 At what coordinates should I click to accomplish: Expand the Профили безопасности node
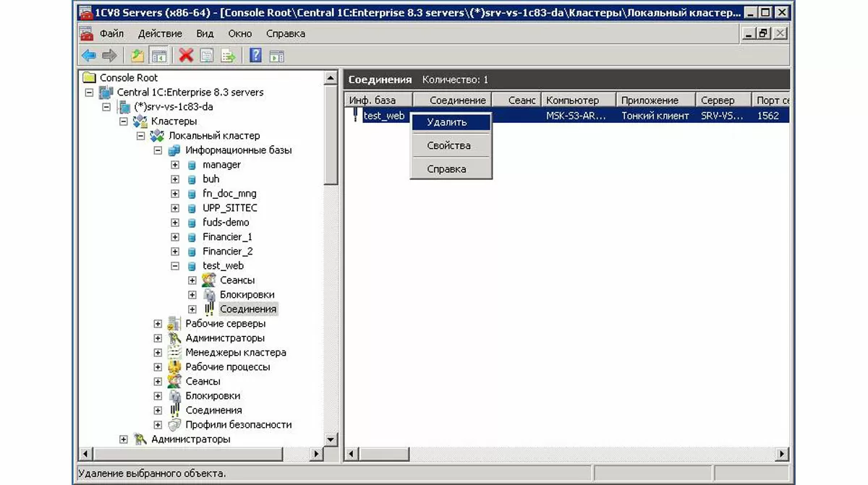coord(158,424)
